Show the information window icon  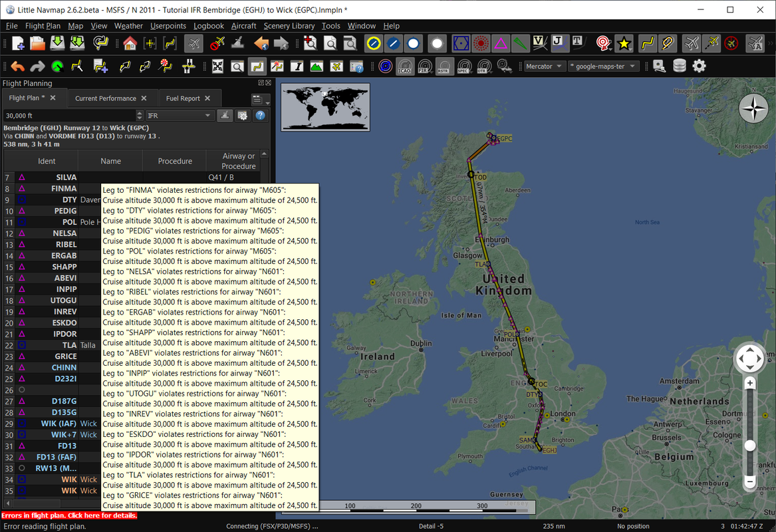point(297,66)
